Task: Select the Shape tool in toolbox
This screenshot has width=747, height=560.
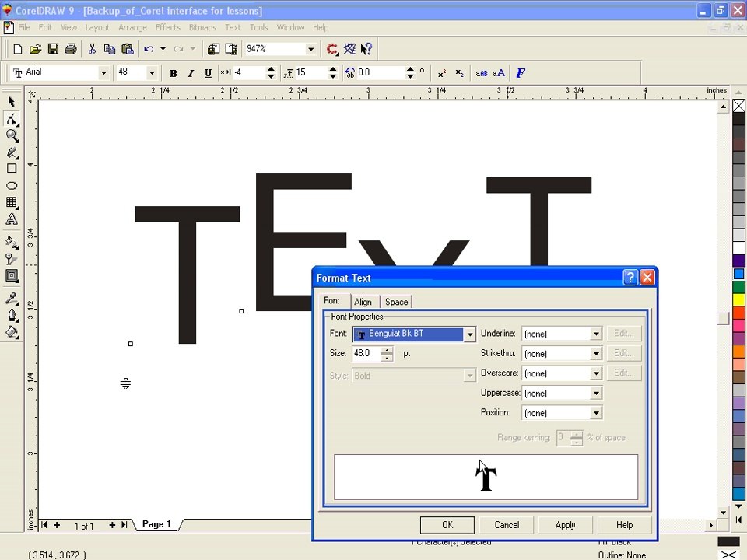Action: (x=12, y=119)
